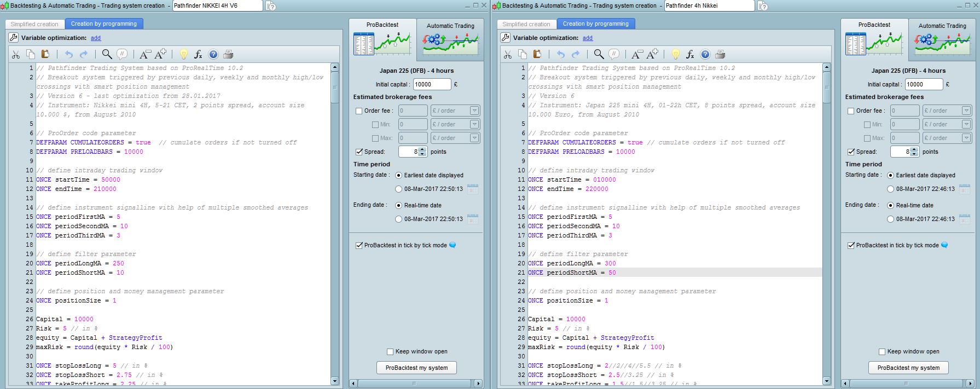Screen dimensions: 980x389
Task: Enable the Order fee checkbox in left window
Action: (359, 111)
